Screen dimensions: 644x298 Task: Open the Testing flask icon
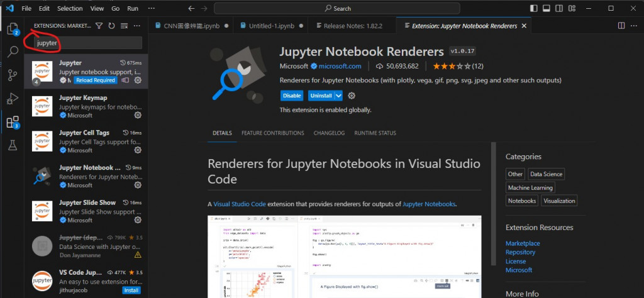point(13,145)
